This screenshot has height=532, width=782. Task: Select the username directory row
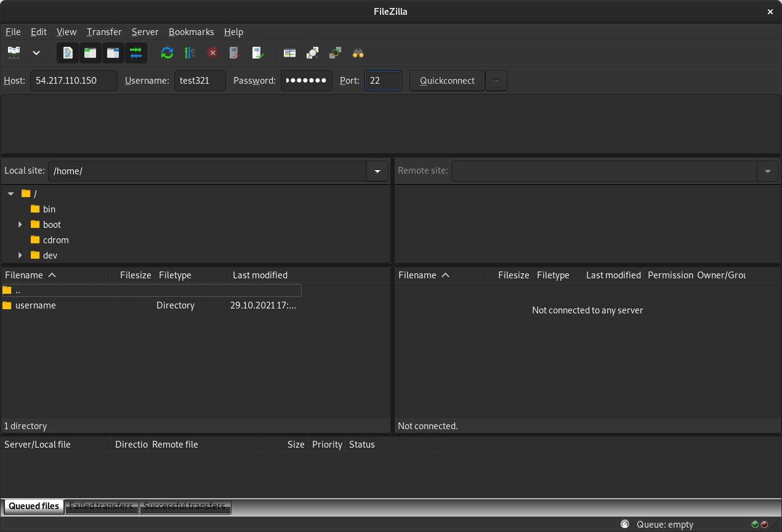point(151,305)
